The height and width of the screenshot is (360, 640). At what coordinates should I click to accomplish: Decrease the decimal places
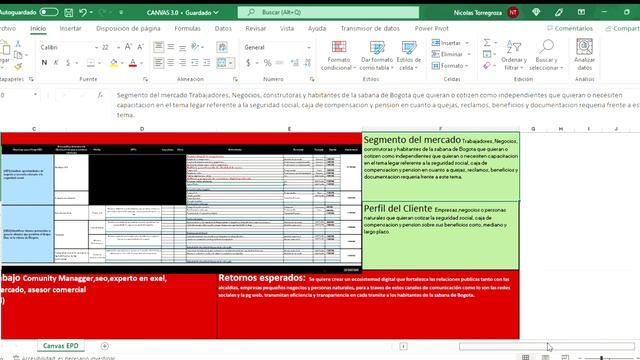point(307,63)
